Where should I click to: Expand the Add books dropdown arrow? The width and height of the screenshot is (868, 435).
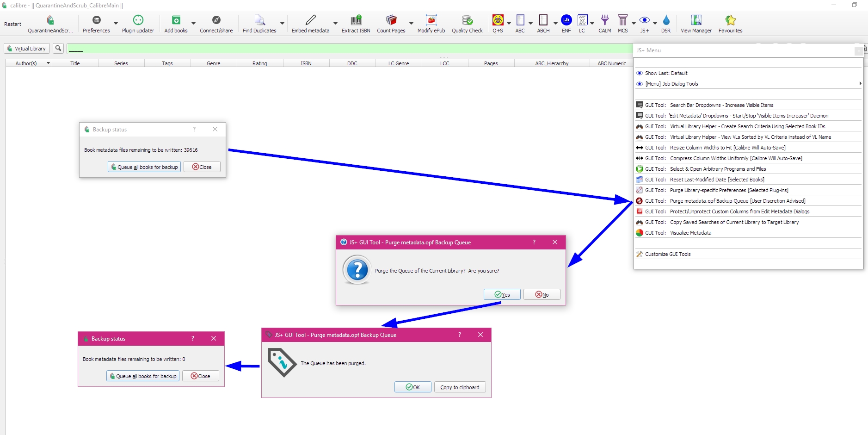click(193, 23)
